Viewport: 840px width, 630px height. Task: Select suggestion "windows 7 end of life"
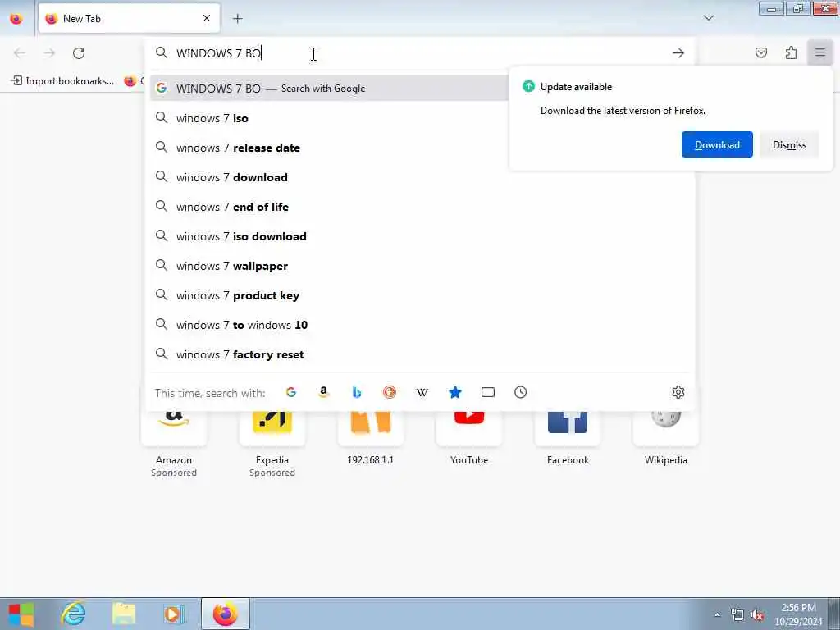point(421,207)
